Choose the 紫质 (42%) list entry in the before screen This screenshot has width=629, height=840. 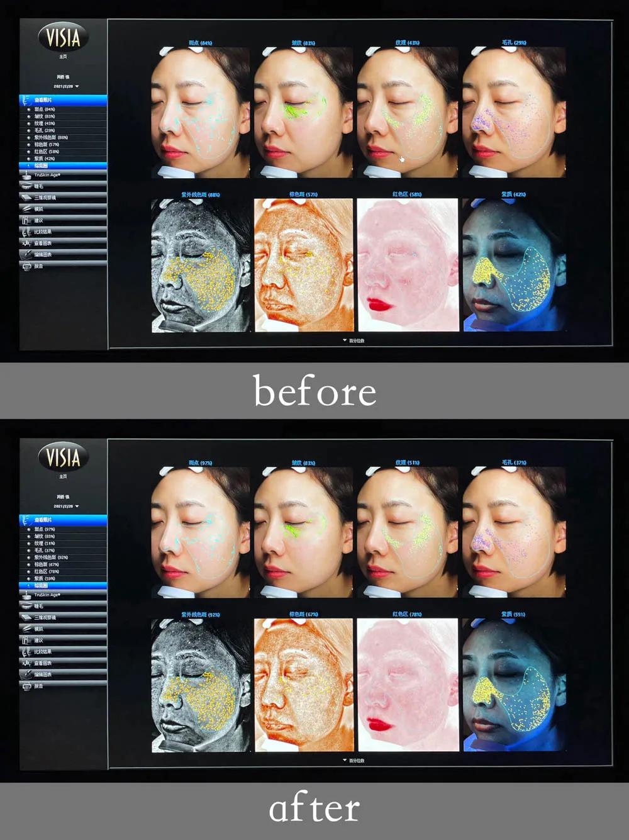point(44,159)
